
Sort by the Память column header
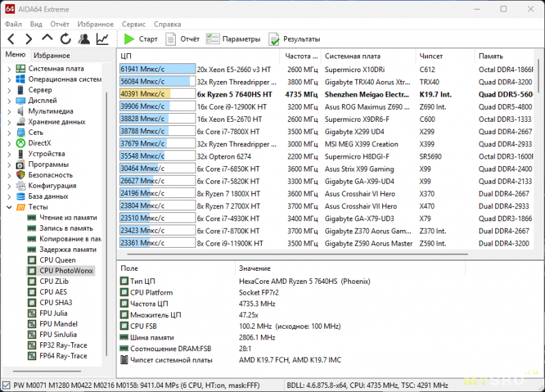click(x=504, y=56)
